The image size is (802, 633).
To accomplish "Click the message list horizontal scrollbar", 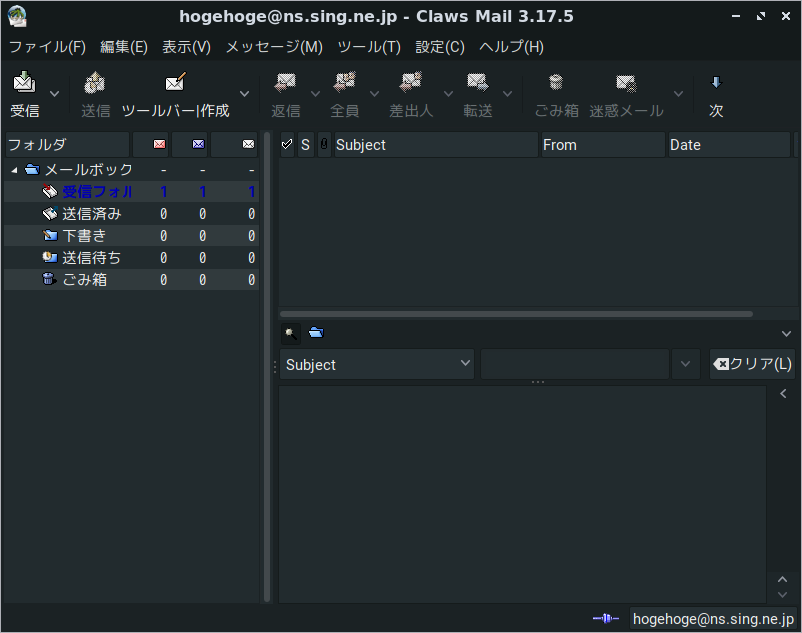I will coord(516,314).
